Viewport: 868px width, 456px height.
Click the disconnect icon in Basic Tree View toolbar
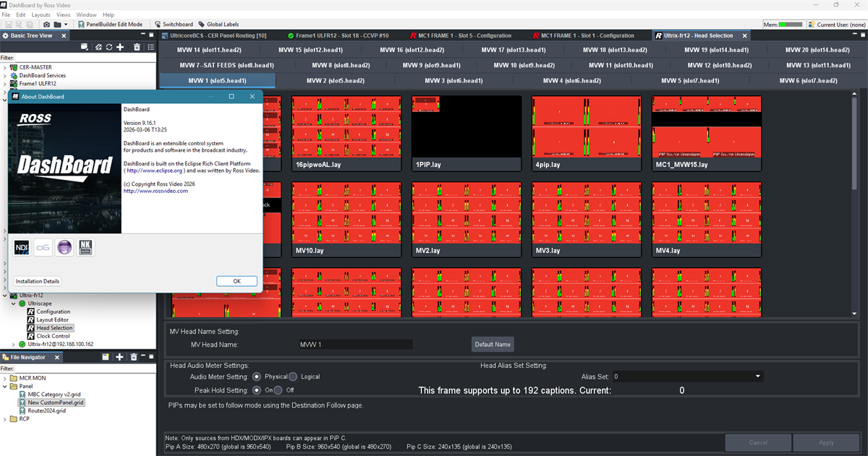[x=98, y=47]
